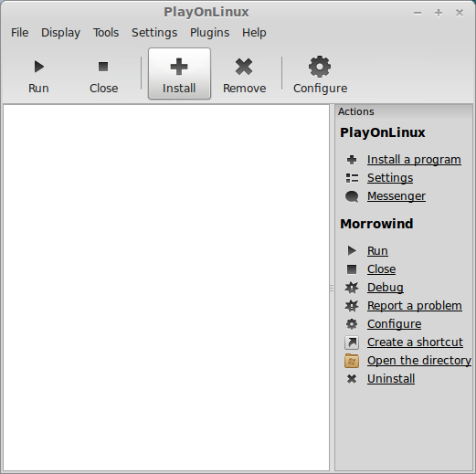Click arrow icon beside Create a shortcut
The width and height of the screenshot is (476, 474).
pos(352,342)
